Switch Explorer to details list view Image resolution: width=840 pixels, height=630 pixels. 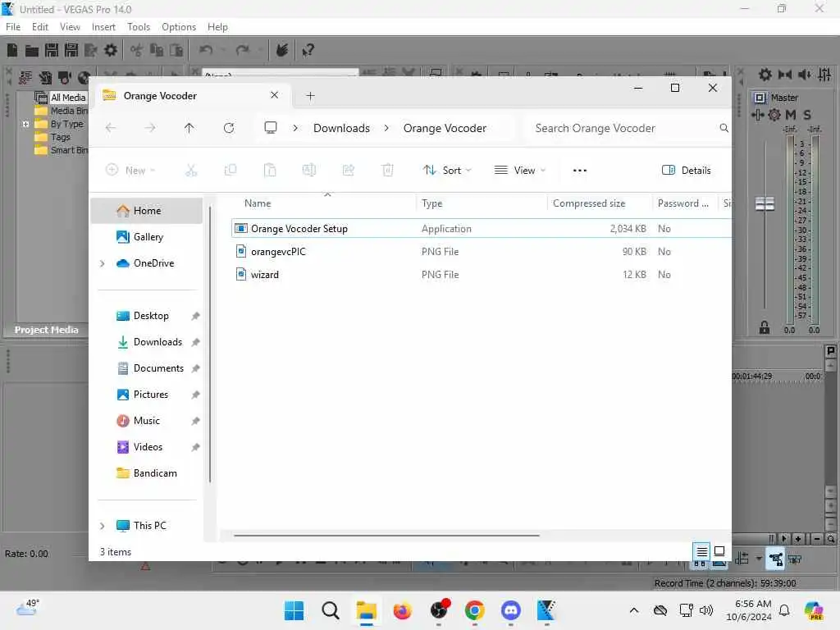pos(702,550)
